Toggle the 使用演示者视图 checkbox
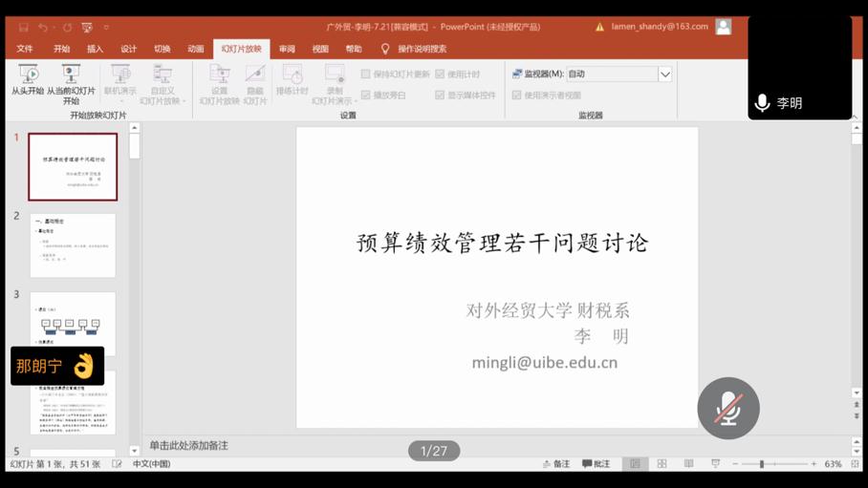 point(517,95)
